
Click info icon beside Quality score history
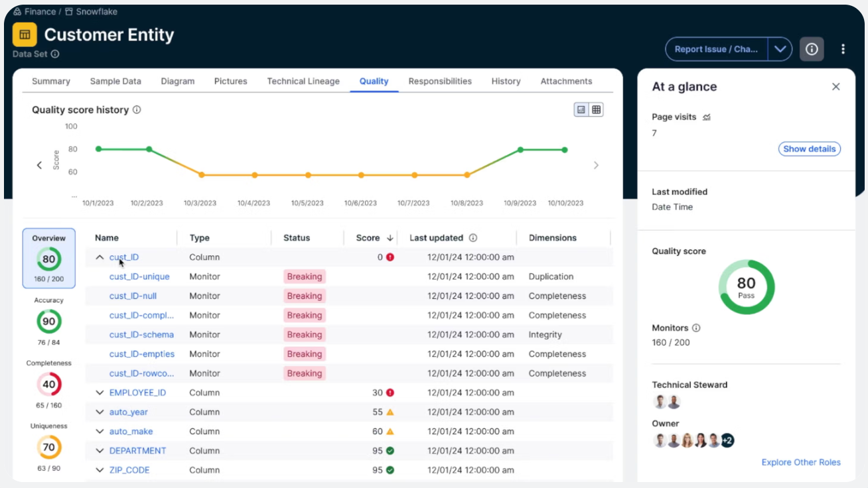137,110
